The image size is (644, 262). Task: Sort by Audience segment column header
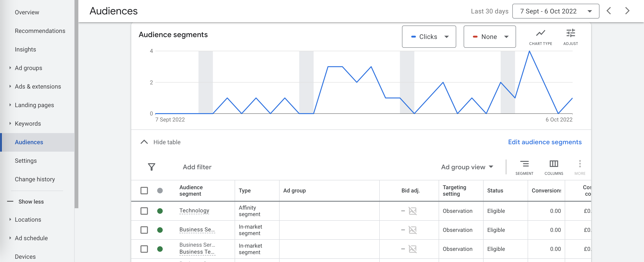(191, 191)
